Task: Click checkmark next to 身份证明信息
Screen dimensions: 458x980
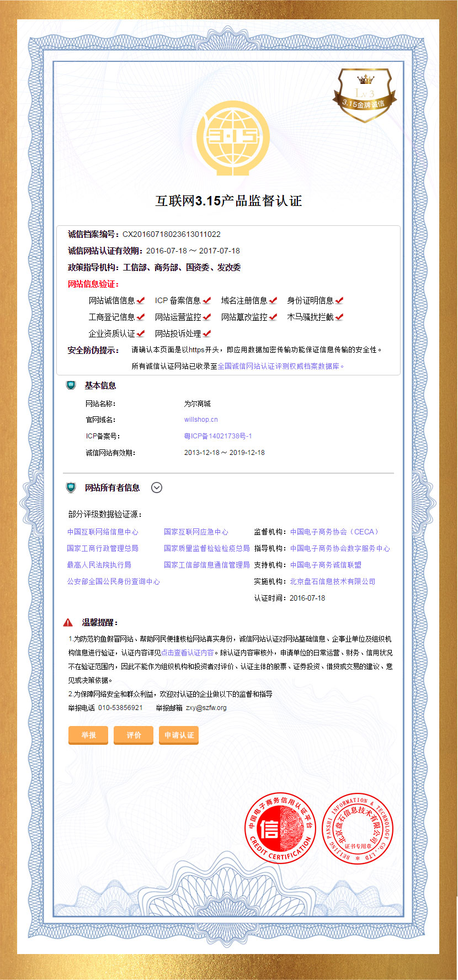Action: click(x=339, y=300)
